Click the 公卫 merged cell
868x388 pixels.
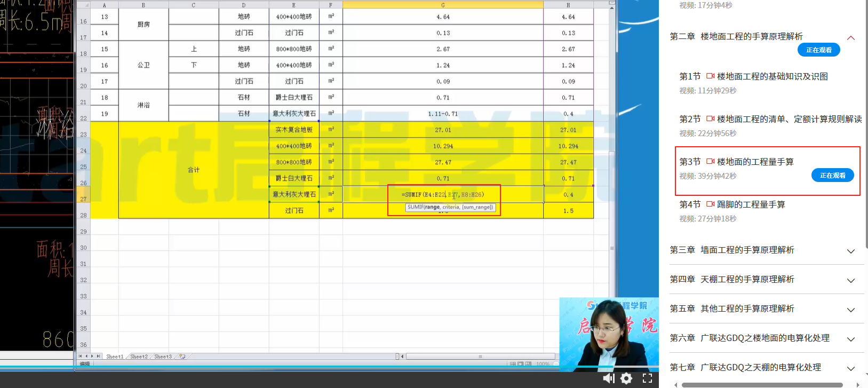[144, 65]
